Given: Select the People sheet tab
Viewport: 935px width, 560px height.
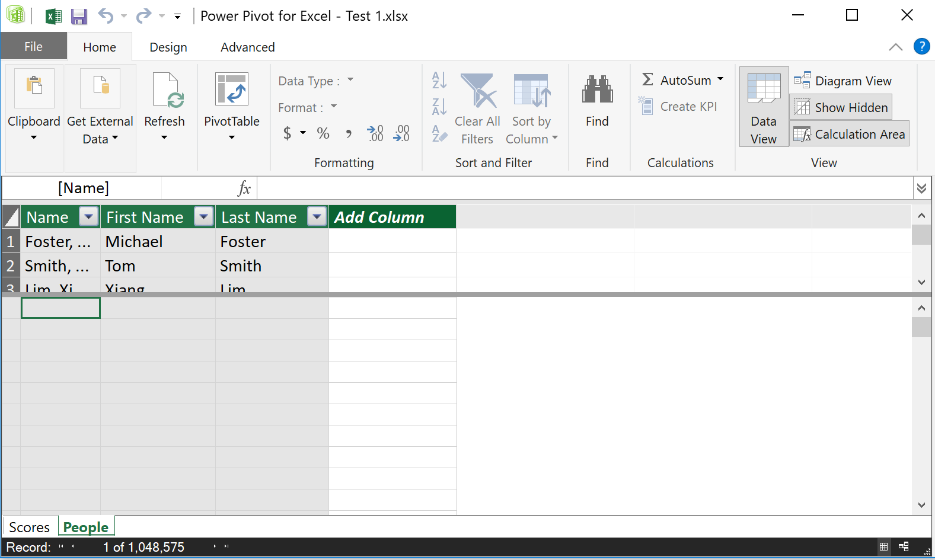Looking at the screenshot, I should click(86, 527).
